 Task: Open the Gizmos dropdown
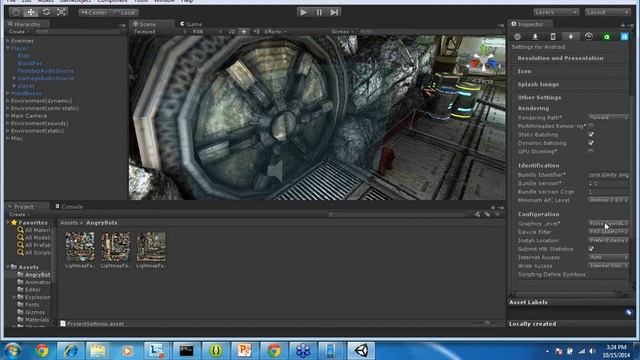click(342, 31)
